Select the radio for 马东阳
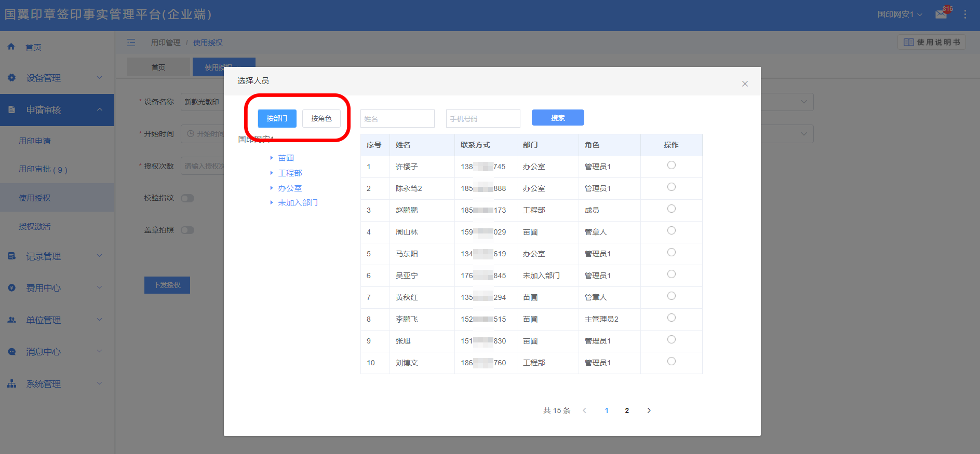The image size is (980, 454). click(x=672, y=252)
